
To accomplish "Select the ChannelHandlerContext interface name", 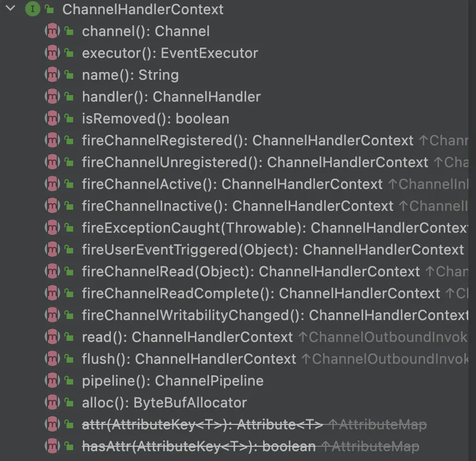I will [143, 9].
